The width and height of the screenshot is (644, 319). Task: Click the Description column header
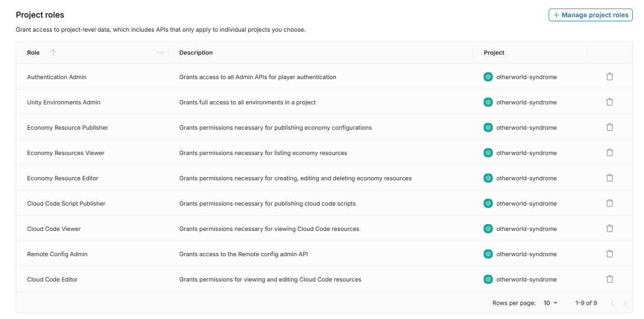196,52
